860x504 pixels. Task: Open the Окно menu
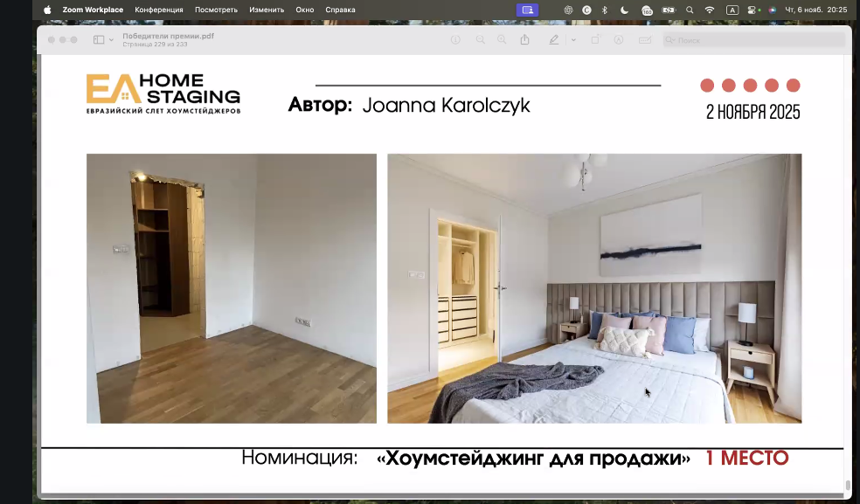(x=305, y=10)
